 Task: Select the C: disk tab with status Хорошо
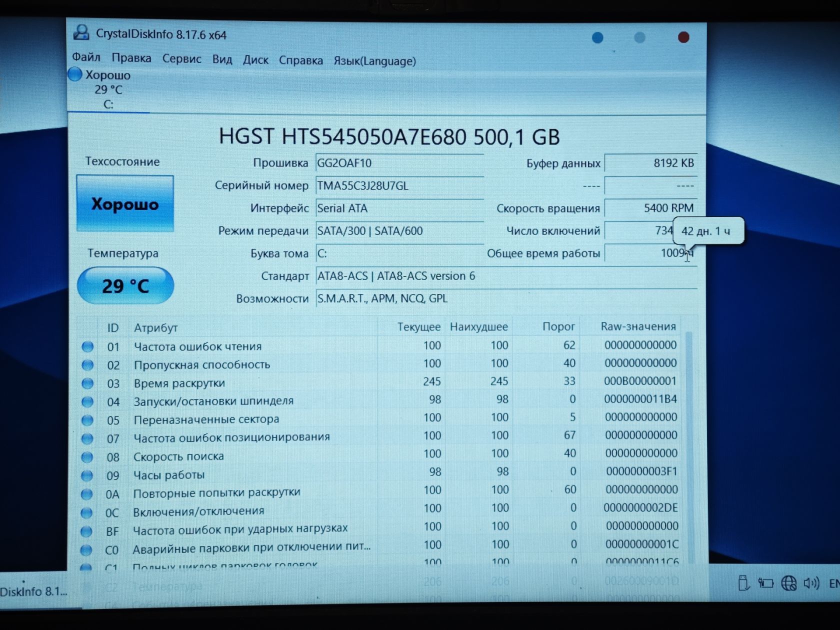pyautogui.click(x=108, y=89)
